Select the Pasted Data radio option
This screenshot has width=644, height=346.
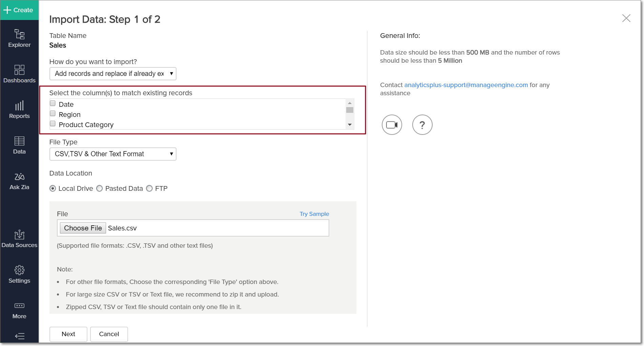pos(100,188)
